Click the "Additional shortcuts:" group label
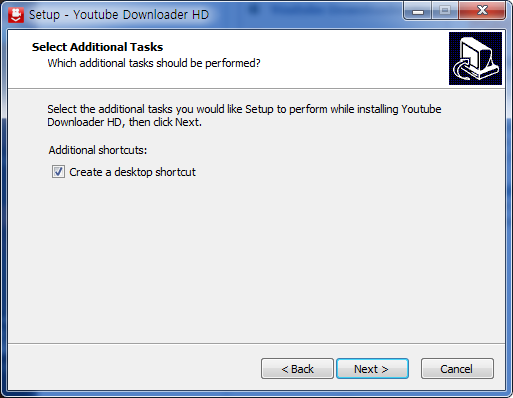 (x=98, y=150)
